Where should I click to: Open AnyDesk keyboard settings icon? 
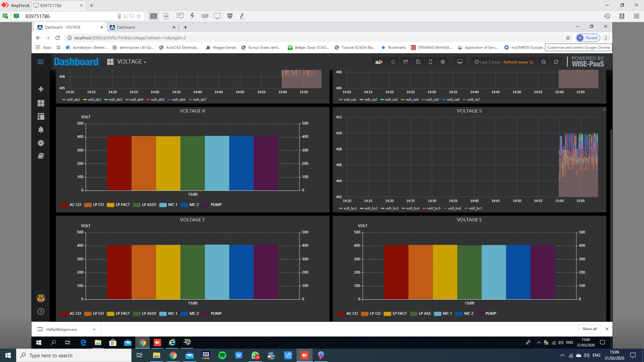(205, 16)
